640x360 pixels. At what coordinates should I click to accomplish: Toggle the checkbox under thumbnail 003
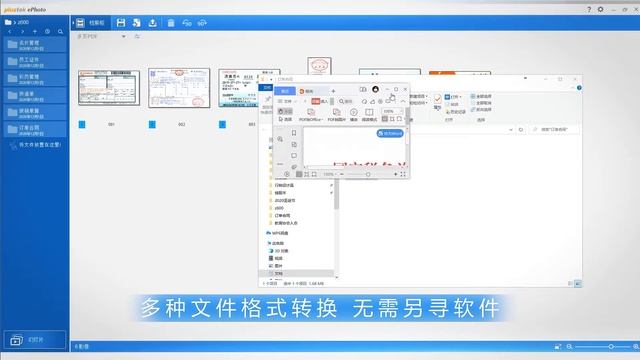(x=222, y=124)
